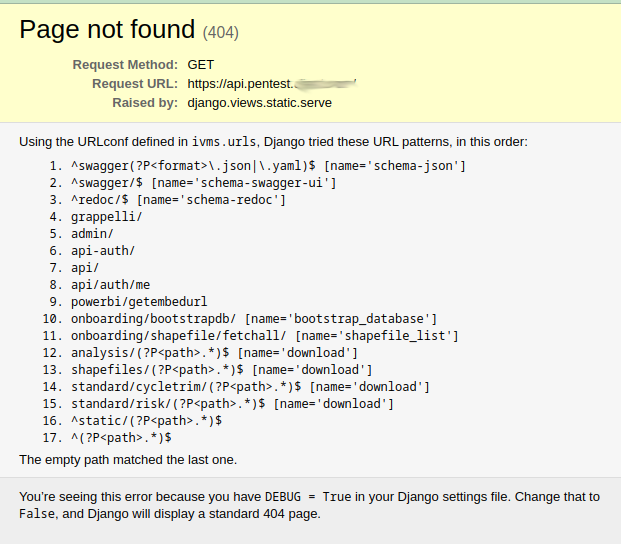Click the (404) status code text
The height and width of the screenshot is (544, 621).
221,33
